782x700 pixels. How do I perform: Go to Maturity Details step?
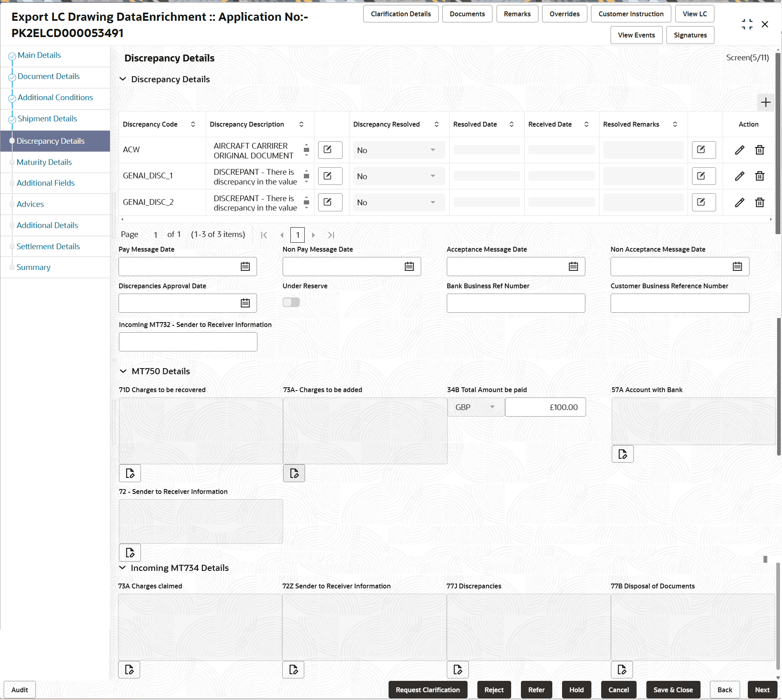point(44,162)
